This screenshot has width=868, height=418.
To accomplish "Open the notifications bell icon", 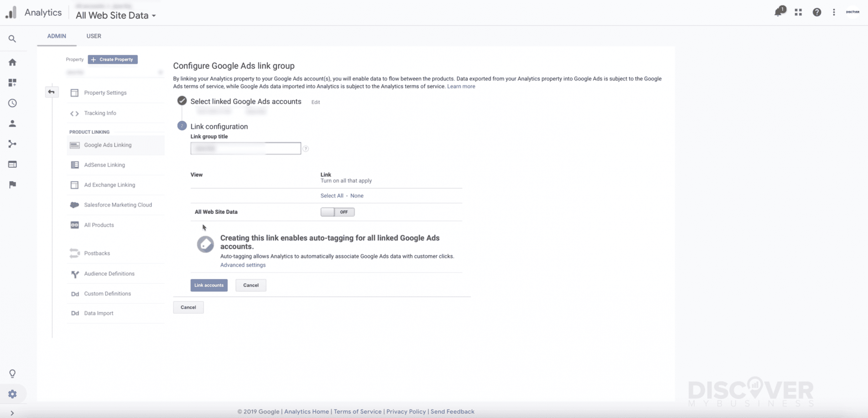I will tap(778, 12).
